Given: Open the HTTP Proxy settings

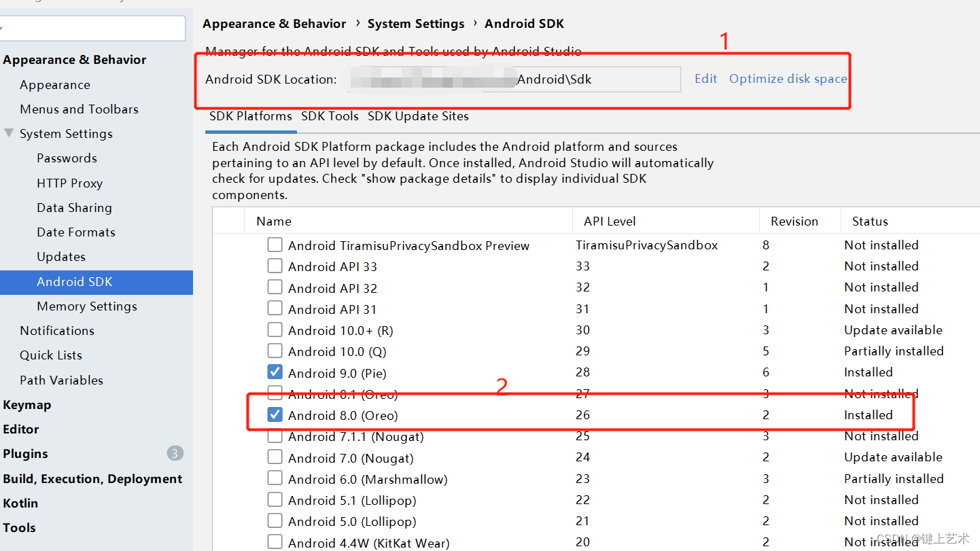Looking at the screenshot, I should (71, 183).
